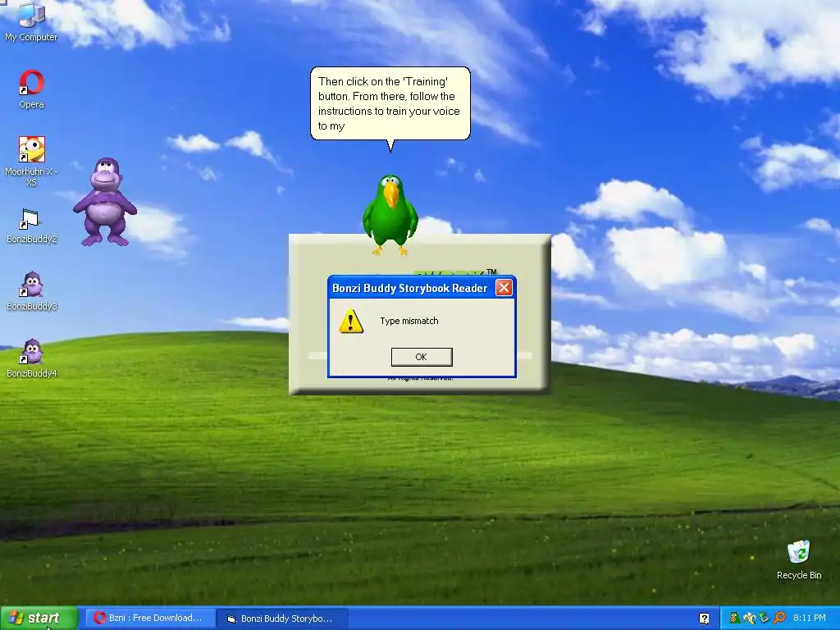Open the Windows Start menu
The width and height of the screenshot is (840, 630).
39,619
